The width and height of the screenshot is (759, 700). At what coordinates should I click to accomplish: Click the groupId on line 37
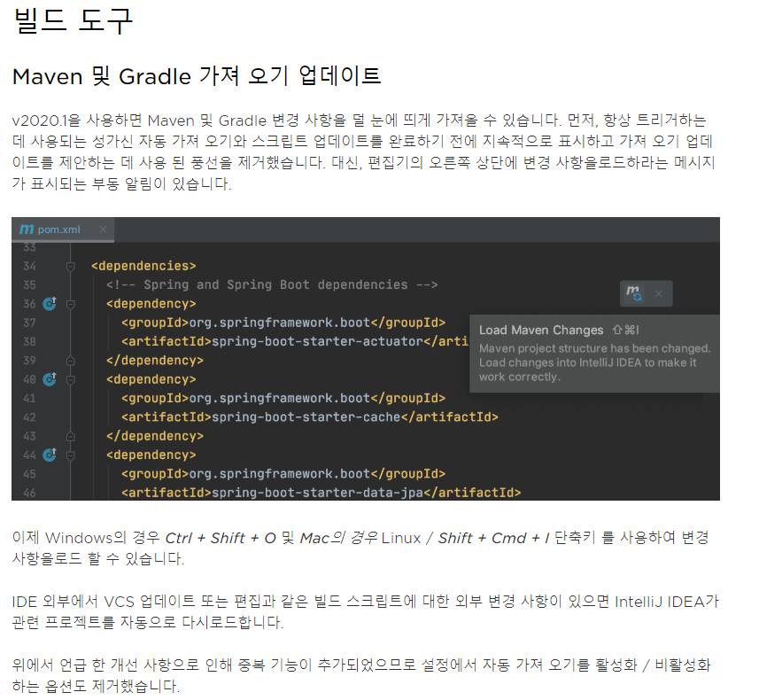283,323
